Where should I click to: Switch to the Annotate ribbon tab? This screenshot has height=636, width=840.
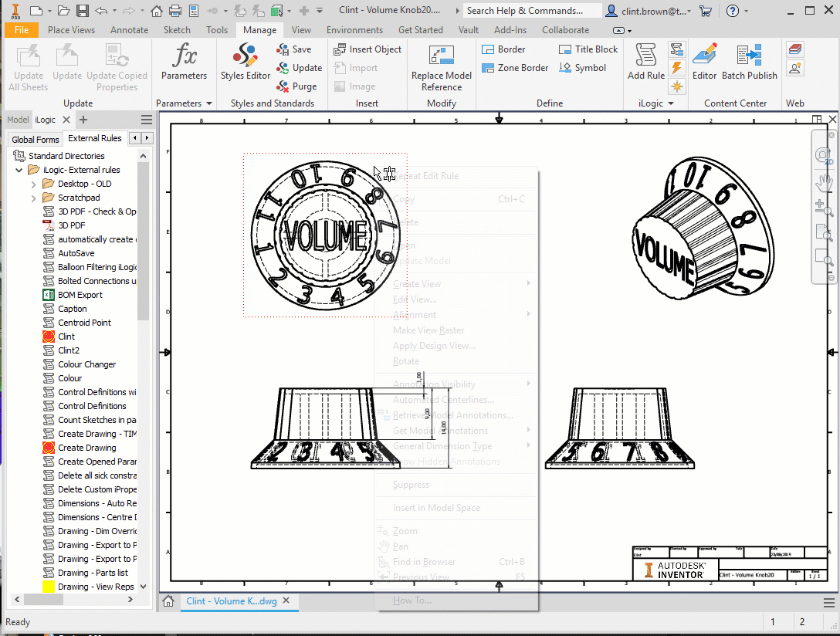(129, 30)
